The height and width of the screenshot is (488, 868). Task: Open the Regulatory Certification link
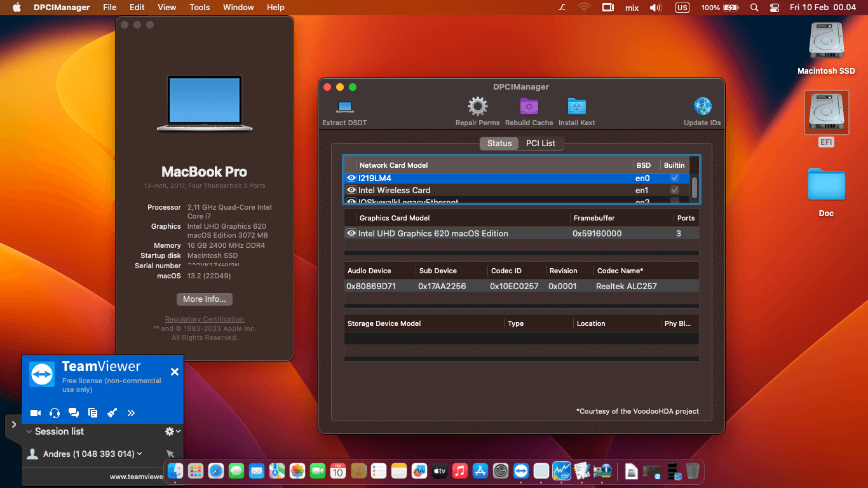pyautogui.click(x=205, y=319)
